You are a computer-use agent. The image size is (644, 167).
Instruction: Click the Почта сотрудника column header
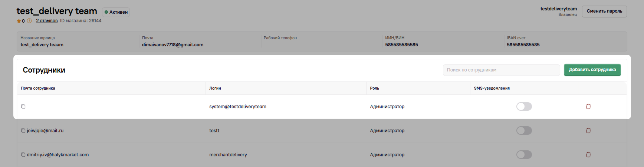point(38,88)
